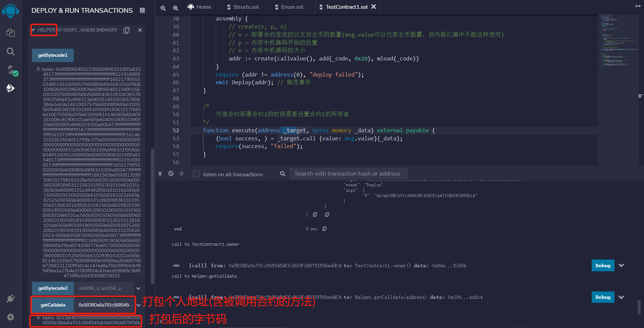
Task: Focus the transaction hash search box
Action: tap(348, 174)
